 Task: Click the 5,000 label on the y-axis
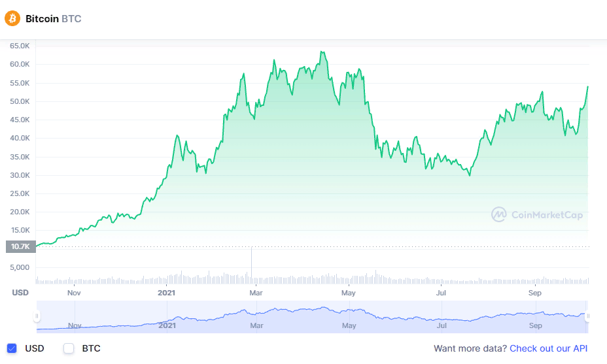click(x=20, y=267)
